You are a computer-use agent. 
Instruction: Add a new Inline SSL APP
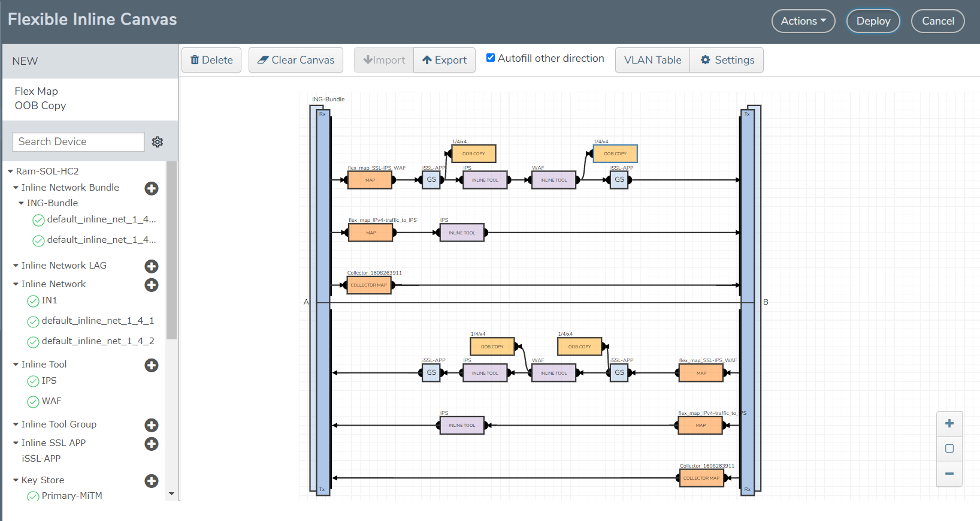[x=152, y=444]
